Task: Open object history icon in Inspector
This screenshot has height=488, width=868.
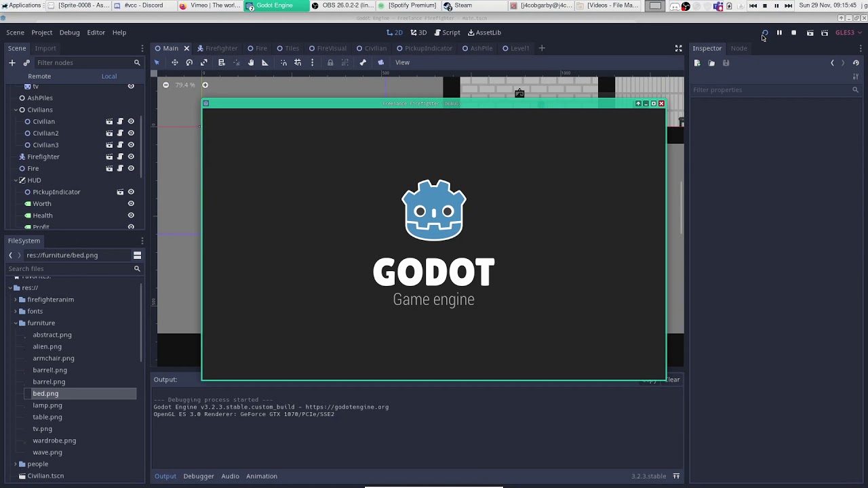Action: click(x=856, y=62)
